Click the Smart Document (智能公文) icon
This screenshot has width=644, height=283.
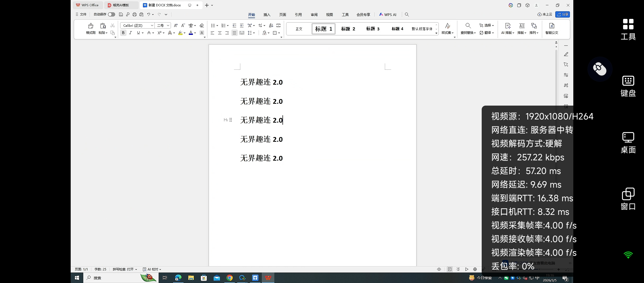pos(552,26)
